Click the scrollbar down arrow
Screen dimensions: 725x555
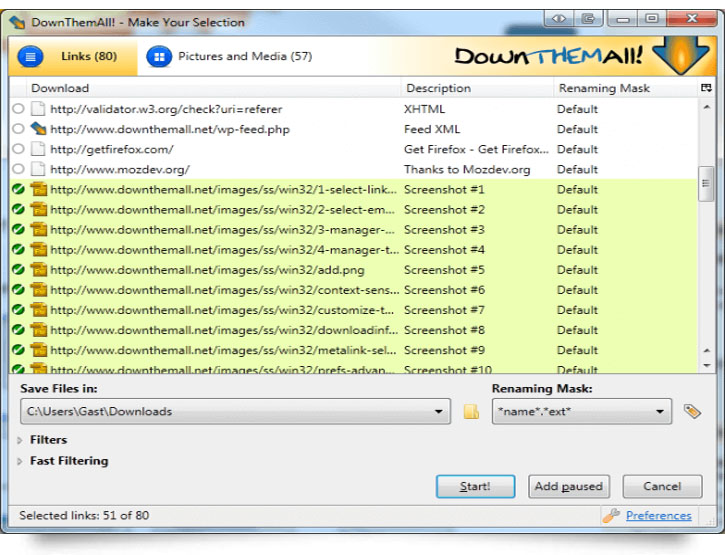coord(707,365)
